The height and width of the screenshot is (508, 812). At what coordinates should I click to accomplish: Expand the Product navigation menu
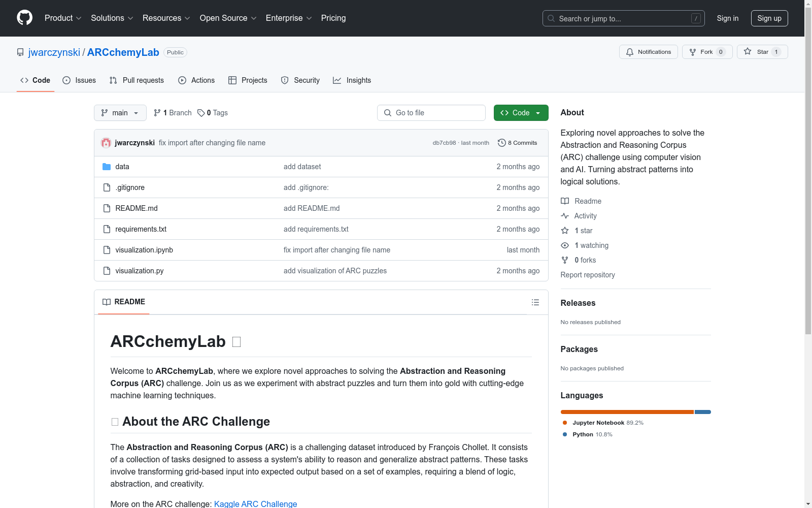(63, 18)
